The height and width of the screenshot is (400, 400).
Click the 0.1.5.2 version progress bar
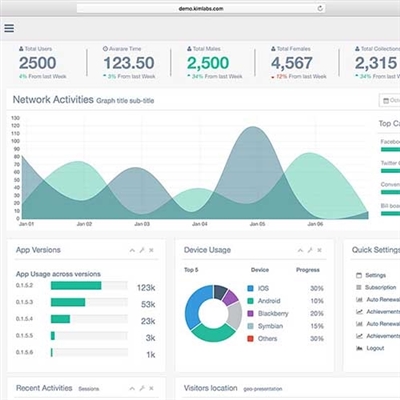click(89, 285)
